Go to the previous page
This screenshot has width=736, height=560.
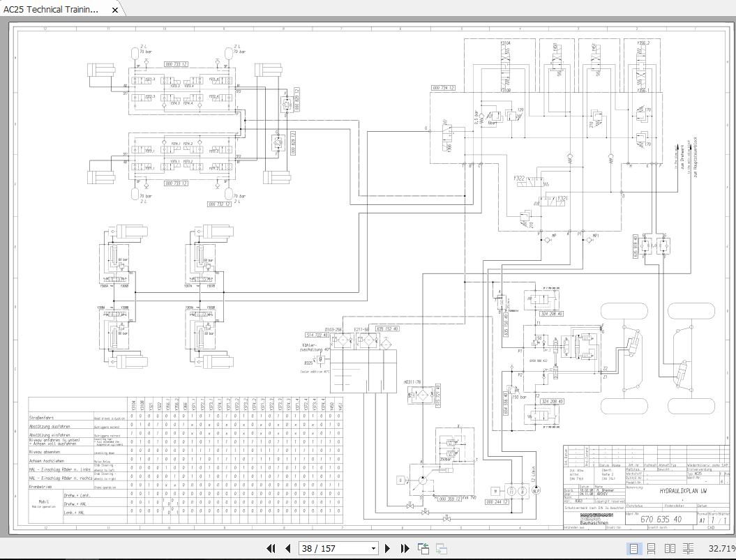(x=287, y=549)
